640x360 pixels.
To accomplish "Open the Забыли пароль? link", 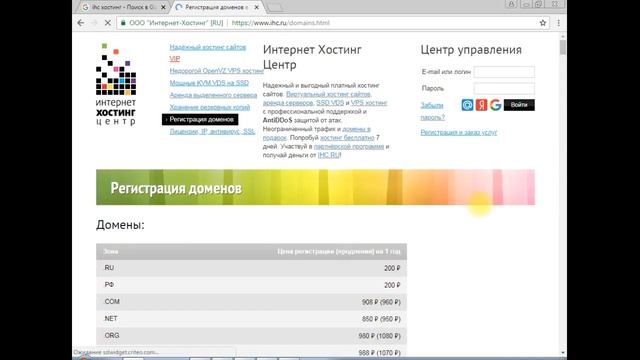I will [433, 111].
